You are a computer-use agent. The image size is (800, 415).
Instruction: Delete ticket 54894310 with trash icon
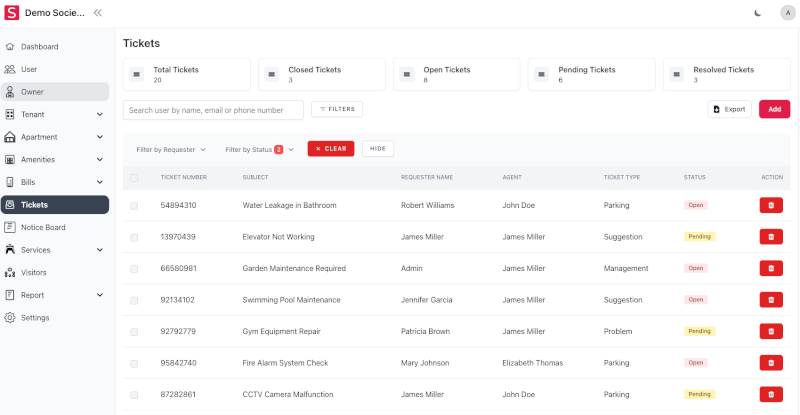click(x=771, y=205)
